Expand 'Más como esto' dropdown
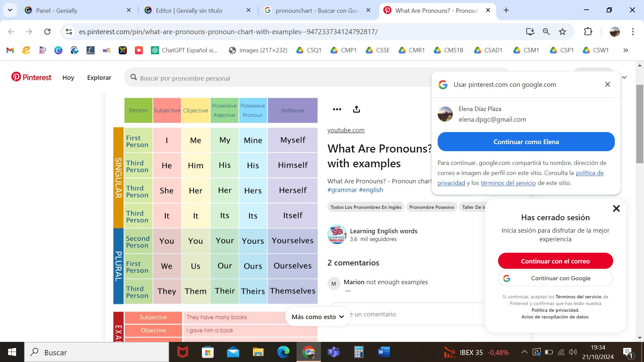This screenshot has width=644, height=362. point(318,317)
